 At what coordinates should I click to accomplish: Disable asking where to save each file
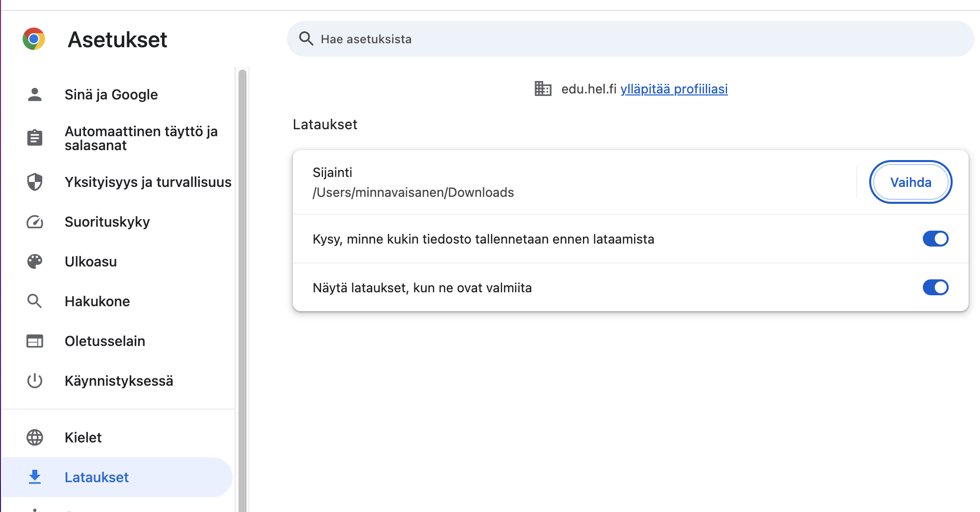pos(936,239)
